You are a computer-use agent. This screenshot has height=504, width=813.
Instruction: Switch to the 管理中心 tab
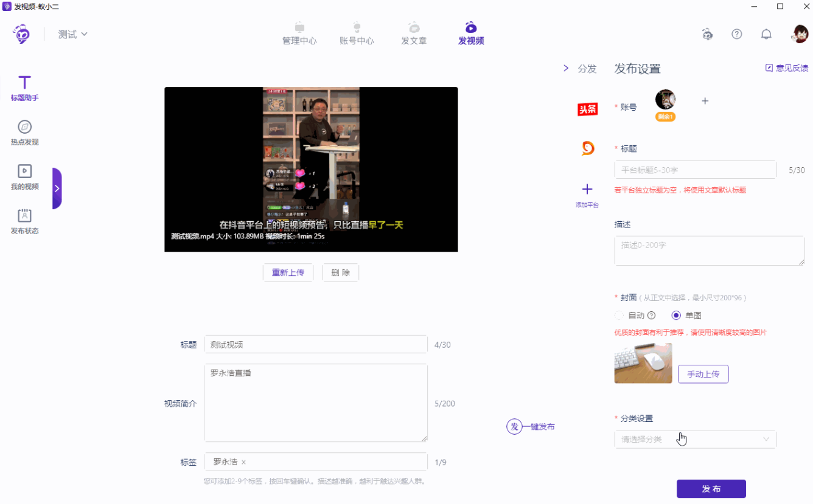(x=299, y=34)
